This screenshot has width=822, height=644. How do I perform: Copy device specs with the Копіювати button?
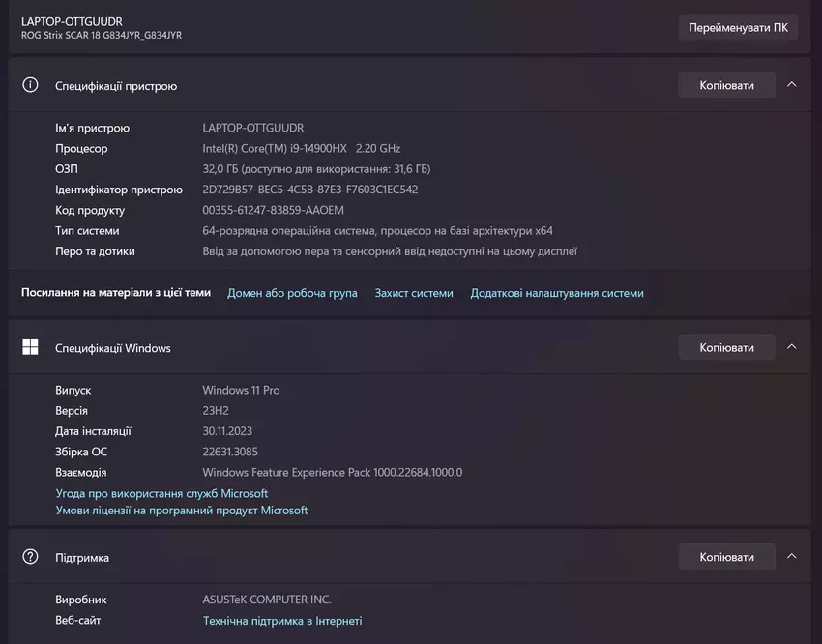(726, 85)
